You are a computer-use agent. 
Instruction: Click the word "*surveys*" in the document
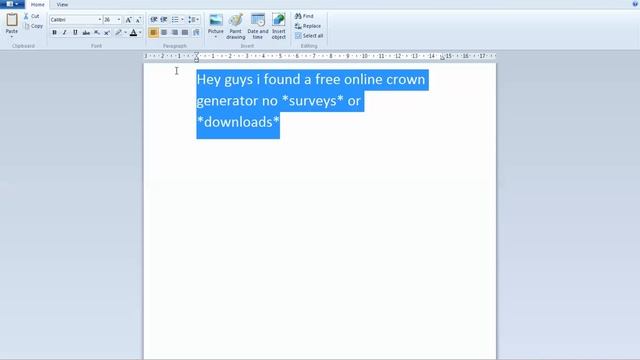(x=313, y=100)
